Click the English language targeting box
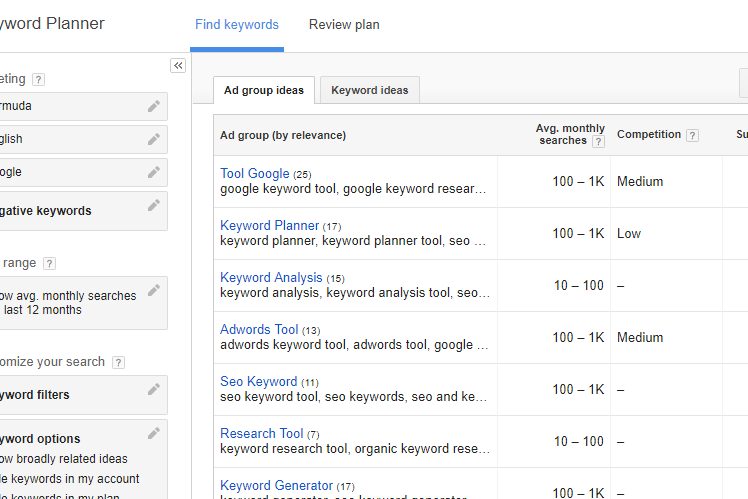The image size is (748, 499). tap(83, 139)
